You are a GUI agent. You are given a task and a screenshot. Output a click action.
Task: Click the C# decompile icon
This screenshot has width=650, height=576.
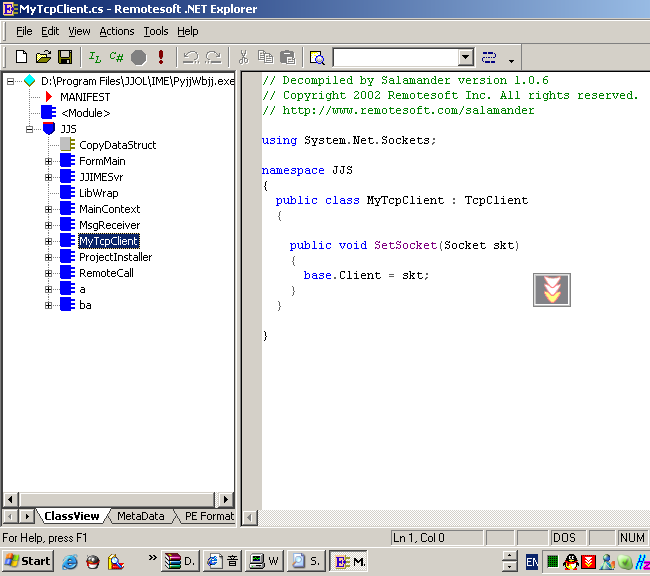(x=116, y=57)
